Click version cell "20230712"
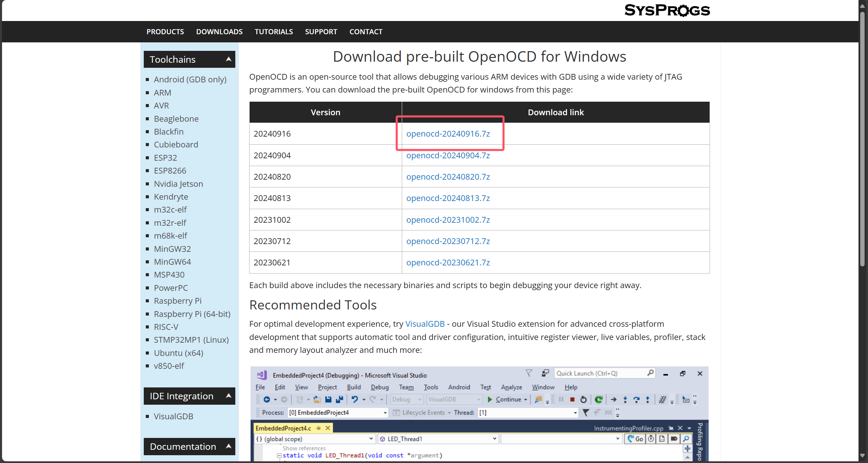Image resolution: width=868 pixels, height=463 pixels. (325, 241)
